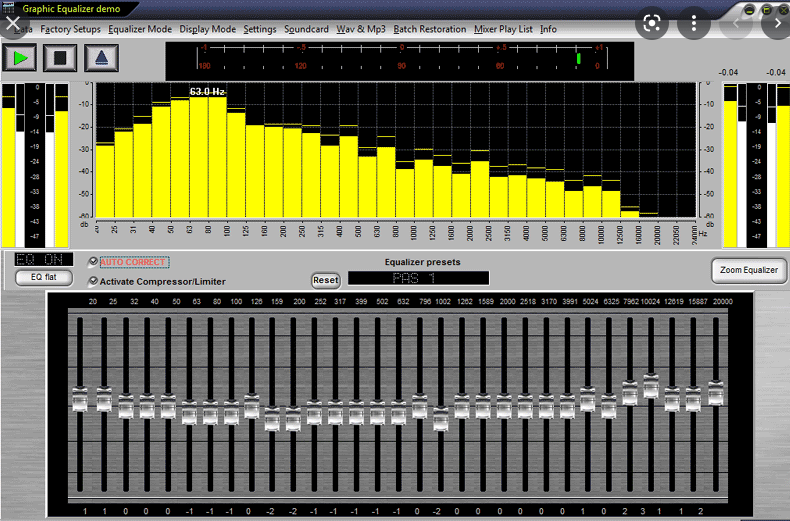Open the Equalizer Mode menu
Screen dimensions: 790x521
tap(140, 29)
